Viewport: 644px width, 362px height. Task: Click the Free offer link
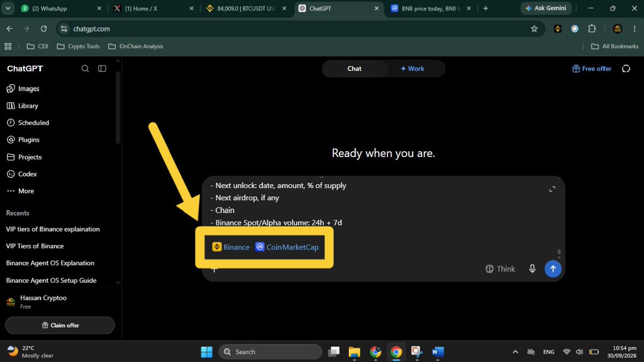pyautogui.click(x=592, y=69)
